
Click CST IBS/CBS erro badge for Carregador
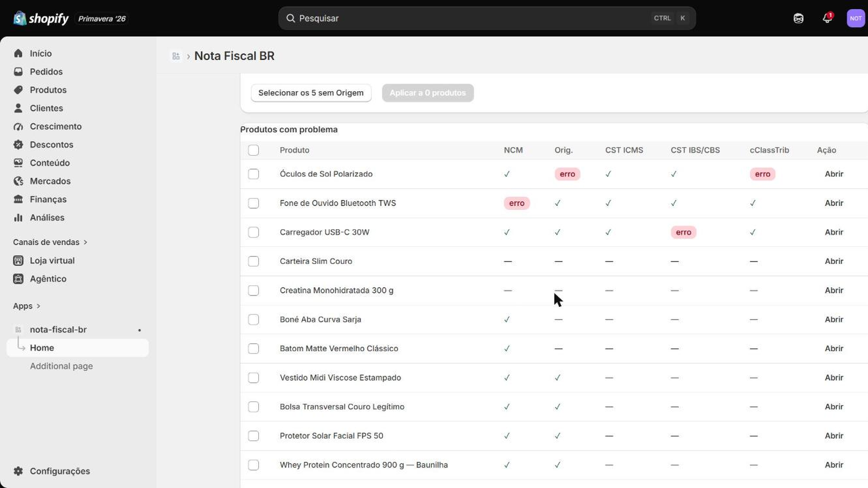[684, 232]
